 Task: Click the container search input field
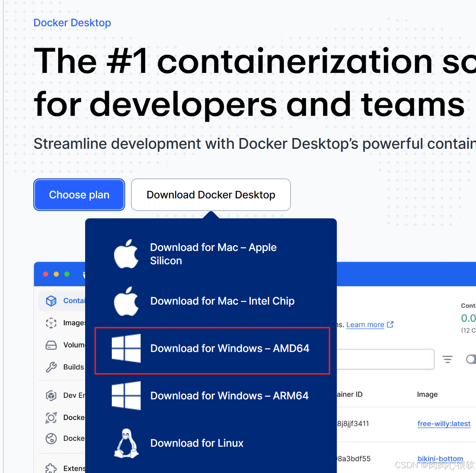(x=385, y=359)
